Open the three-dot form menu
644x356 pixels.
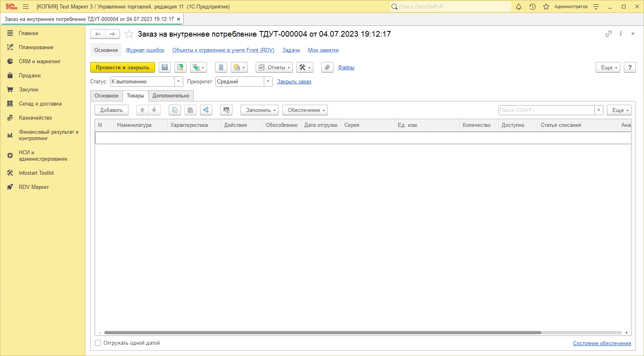[621, 34]
